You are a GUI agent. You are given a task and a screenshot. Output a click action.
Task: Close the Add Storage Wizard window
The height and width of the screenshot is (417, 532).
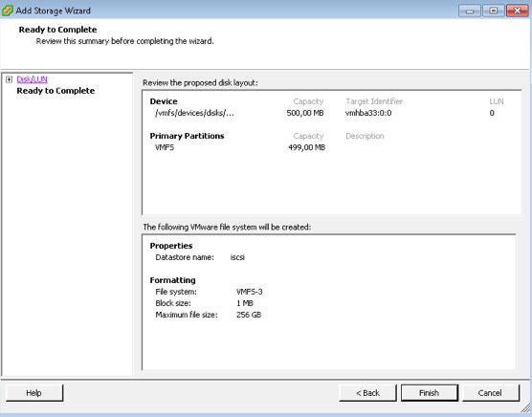pos(518,11)
